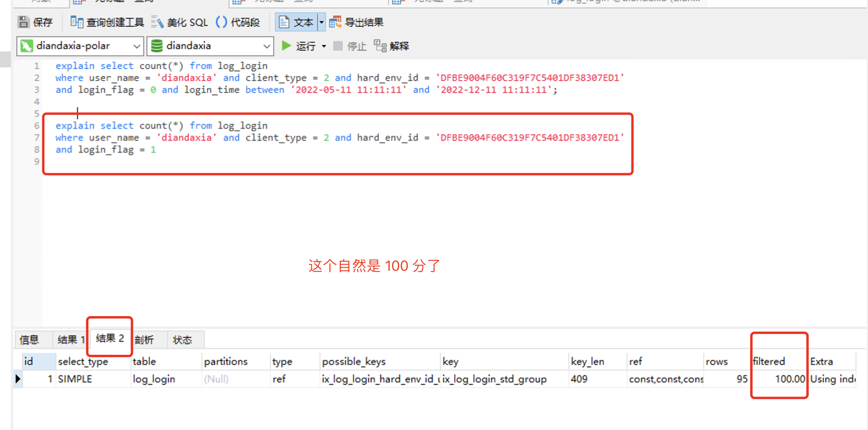The image size is (868, 430).
Task: Expand the diandaxia database dropdown
Action: click(266, 46)
